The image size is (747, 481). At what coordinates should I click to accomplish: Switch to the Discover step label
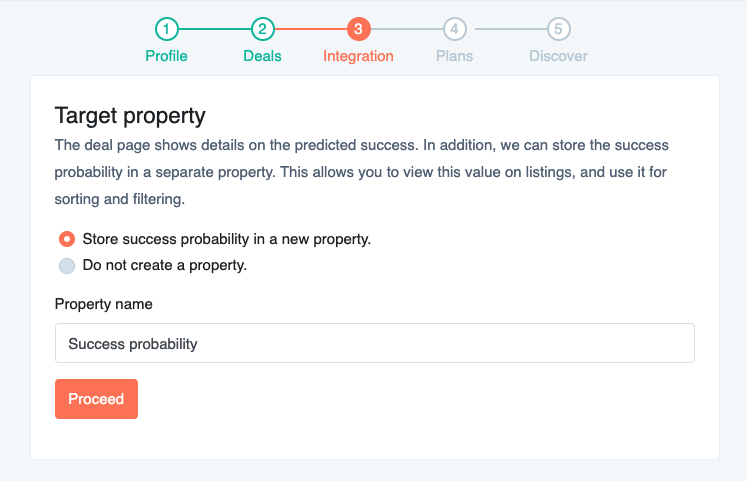(558, 56)
